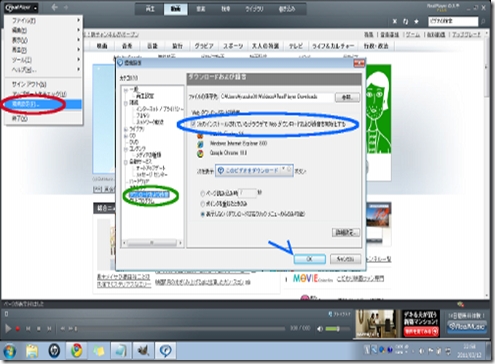Switch to the ライブラリ tab
495x364 pixels.
(254, 9)
